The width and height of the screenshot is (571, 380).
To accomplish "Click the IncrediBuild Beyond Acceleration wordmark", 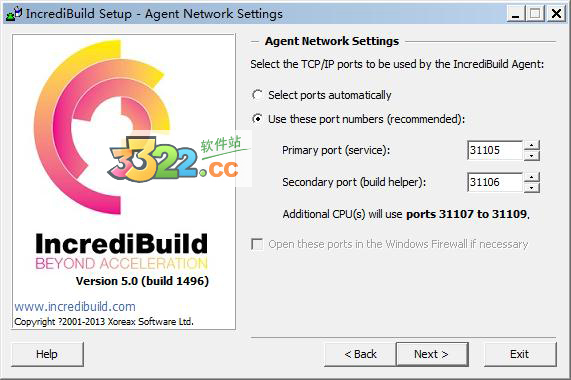I will [122, 251].
